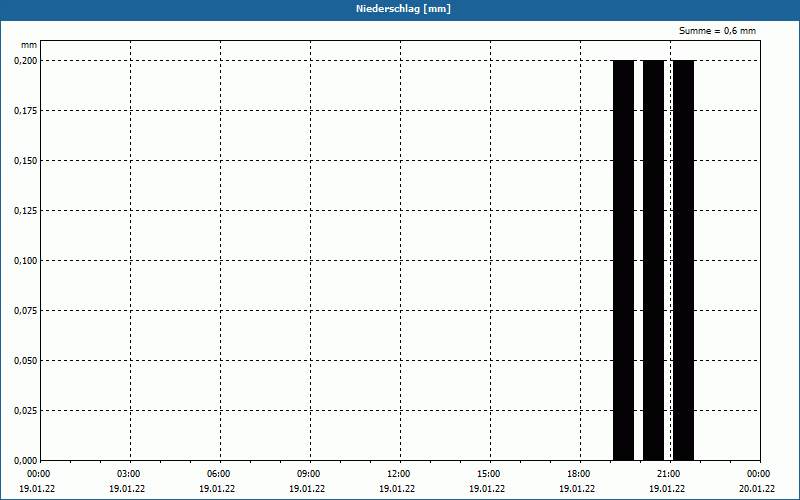800x500 pixels.
Task: Select the 06:00 time label
Action: [x=219, y=474]
